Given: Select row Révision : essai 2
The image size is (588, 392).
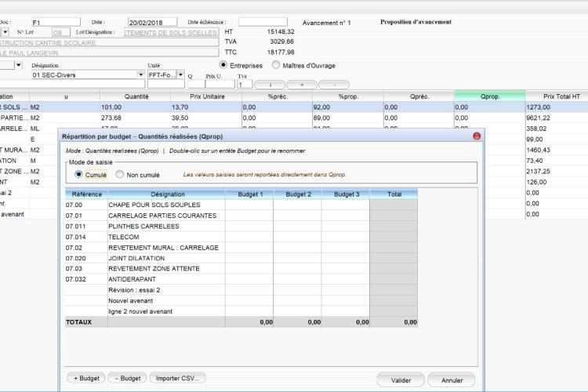Looking at the screenshot, I should click(241, 290).
